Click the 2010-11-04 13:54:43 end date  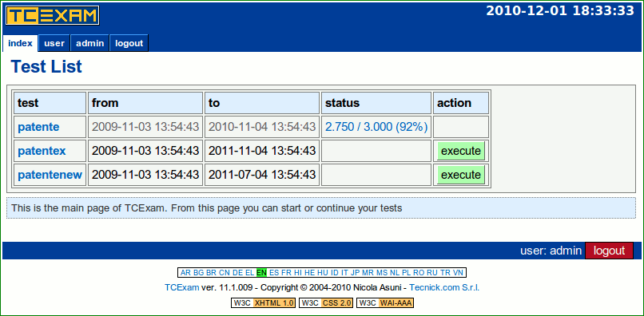(x=262, y=127)
